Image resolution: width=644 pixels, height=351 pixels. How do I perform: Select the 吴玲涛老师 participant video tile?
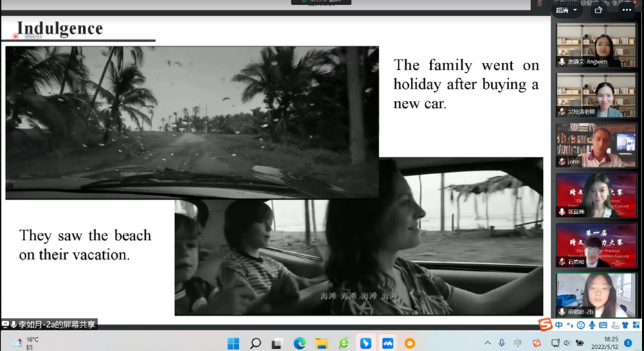pos(596,95)
